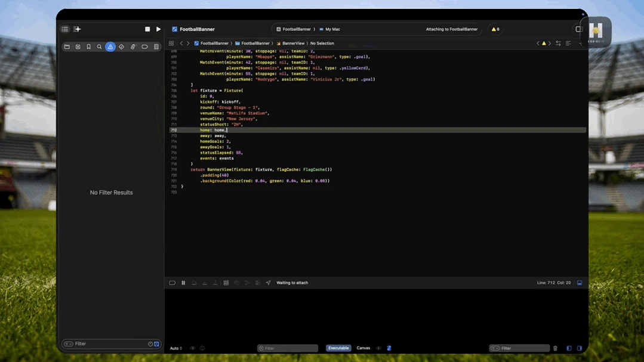Toggle the debug area with the blue panel icon
The height and width of the screenshot is (362, 644).
point(580,283)
